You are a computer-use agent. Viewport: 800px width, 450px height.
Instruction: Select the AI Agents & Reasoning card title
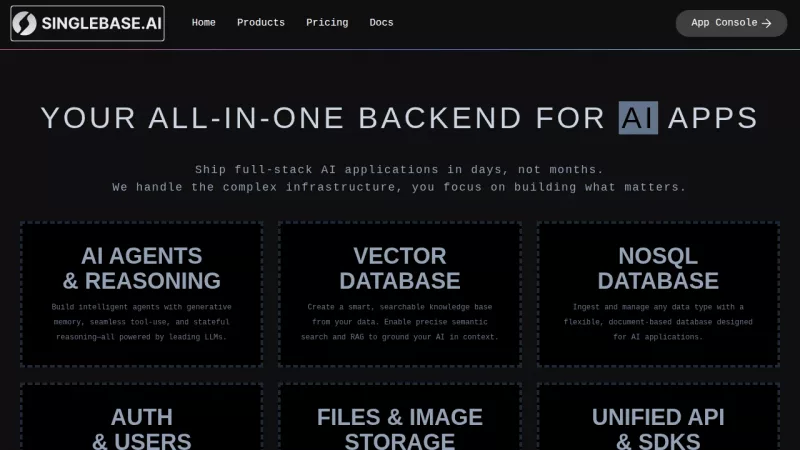(141, 268)
